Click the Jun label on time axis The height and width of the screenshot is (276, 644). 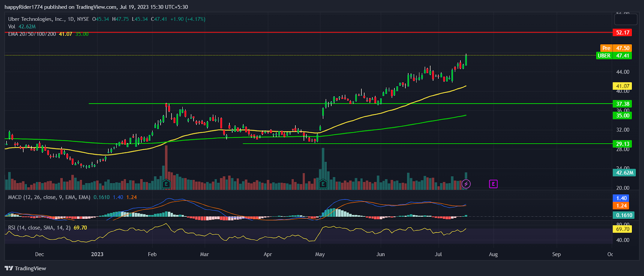tap(380, 254)
